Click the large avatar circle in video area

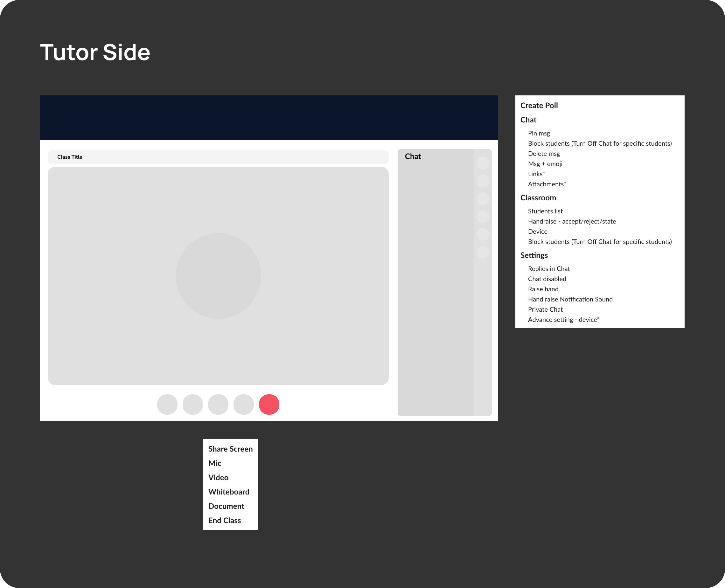tap(218, 276)
